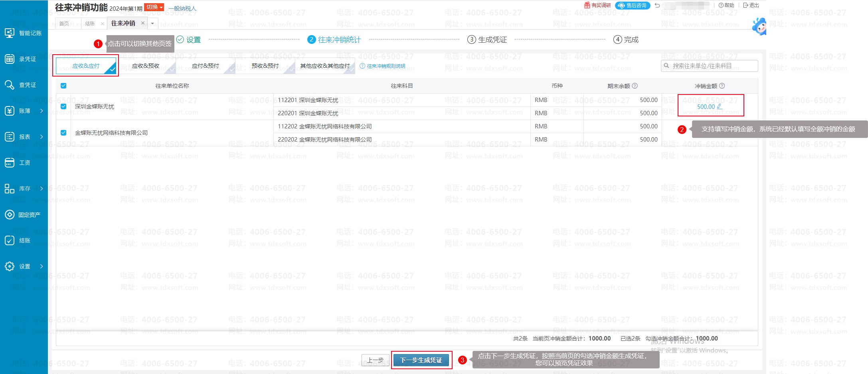Open 查凭证 magnifier icon in sidebar
The image size is (868, 374).
coord(10,85)
